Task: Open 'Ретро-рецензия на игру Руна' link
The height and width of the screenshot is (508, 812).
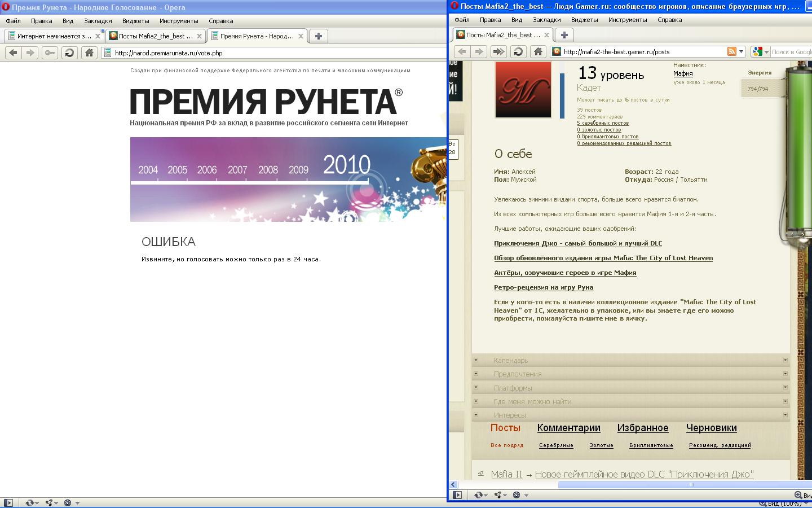Action: 544,287
